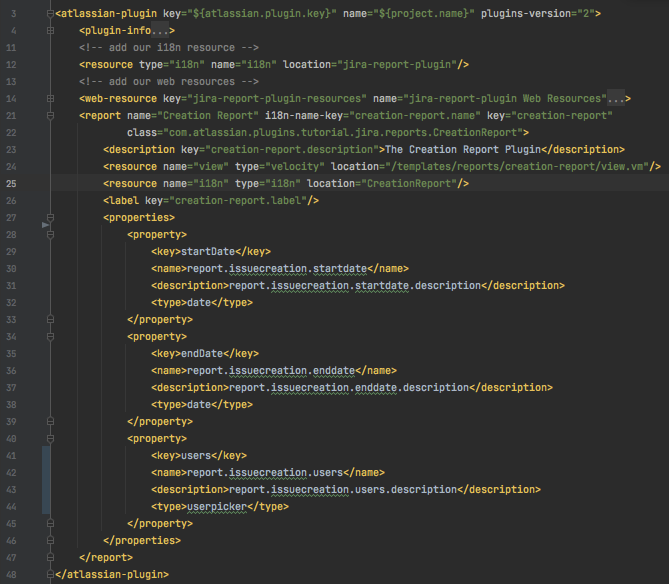Click fold end marker on line 45
Viewport: 669px width, 584px height.
tap(50, 523)
